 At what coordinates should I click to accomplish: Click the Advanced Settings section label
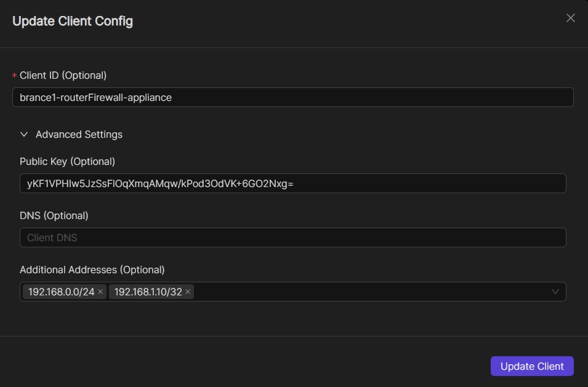tap(79, 134)
